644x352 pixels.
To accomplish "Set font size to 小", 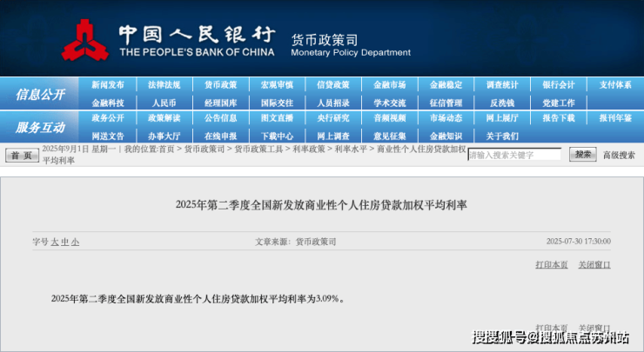I will [x=75, y=242].
